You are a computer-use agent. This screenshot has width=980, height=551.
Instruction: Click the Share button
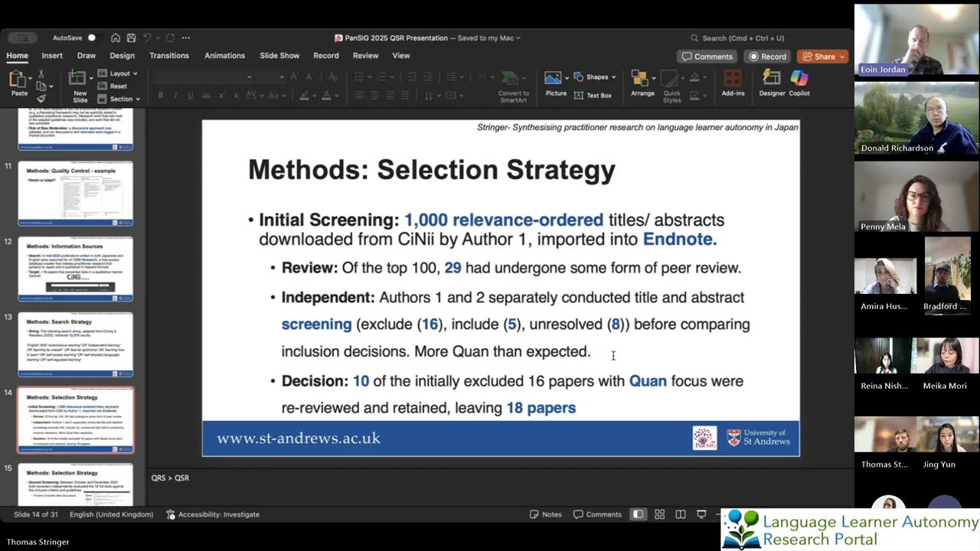click(822, 57)
